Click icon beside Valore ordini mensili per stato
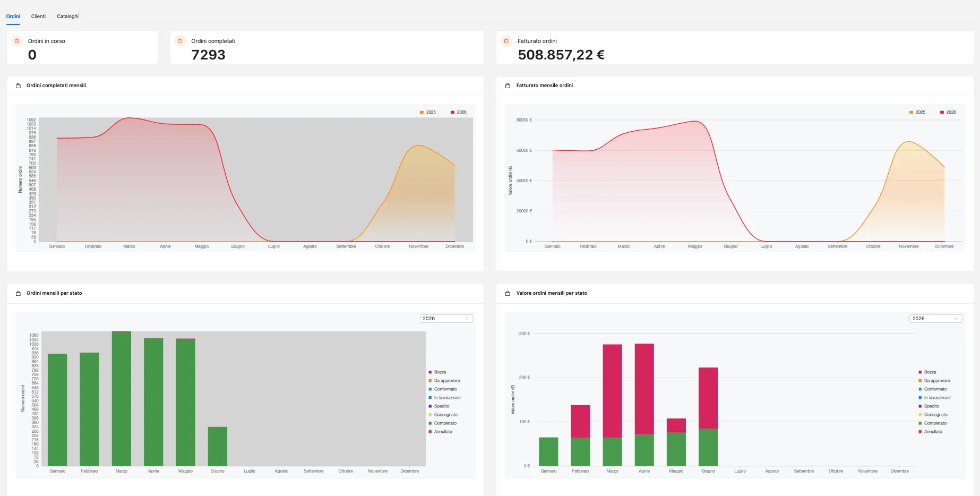The height and width of the screenshot is (496, 980). pos(508,293)
